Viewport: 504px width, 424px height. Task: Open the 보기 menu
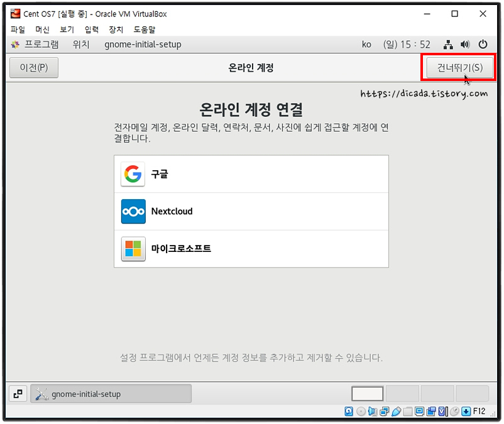67,30
